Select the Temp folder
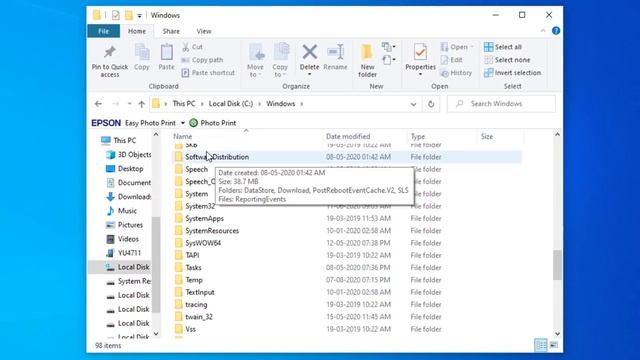 pyautogui.click(x=194, y=280)
